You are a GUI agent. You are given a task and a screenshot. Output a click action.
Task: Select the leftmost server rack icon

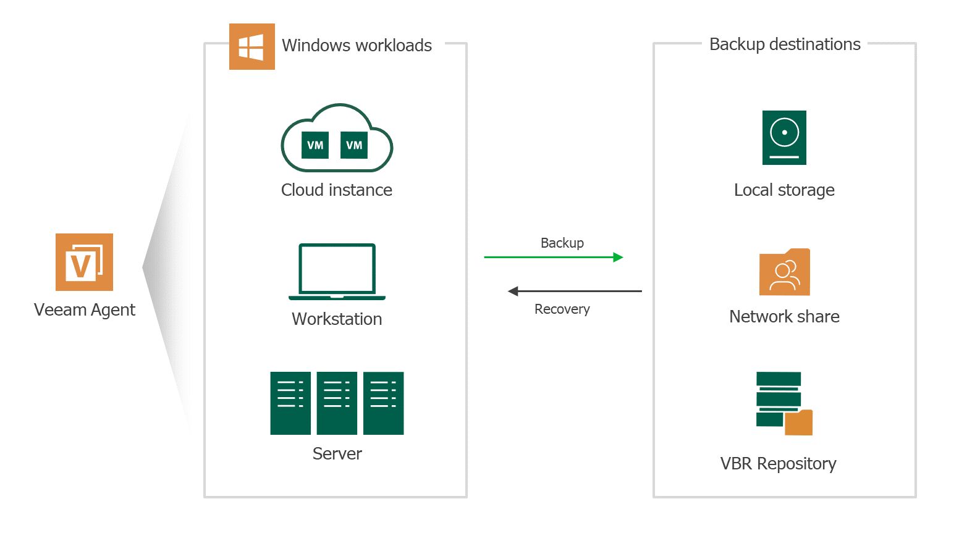pos(290,403)
